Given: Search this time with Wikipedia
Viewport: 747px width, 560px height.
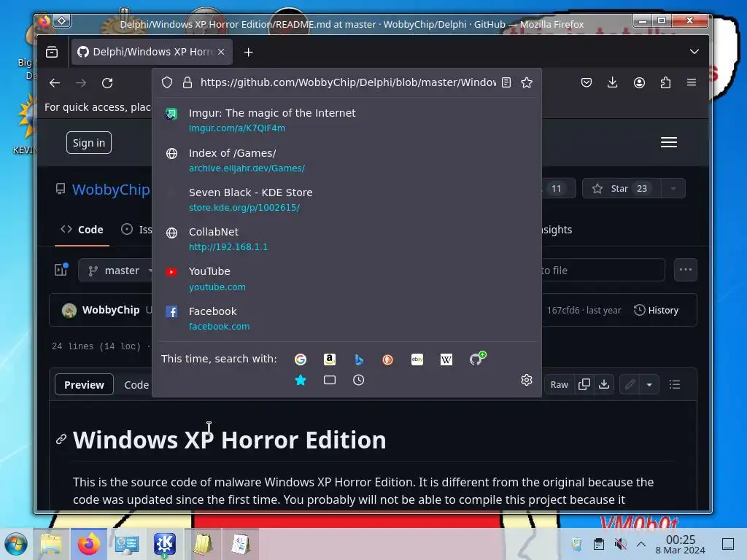Looking at the screenshot, I should coord(446,359).
